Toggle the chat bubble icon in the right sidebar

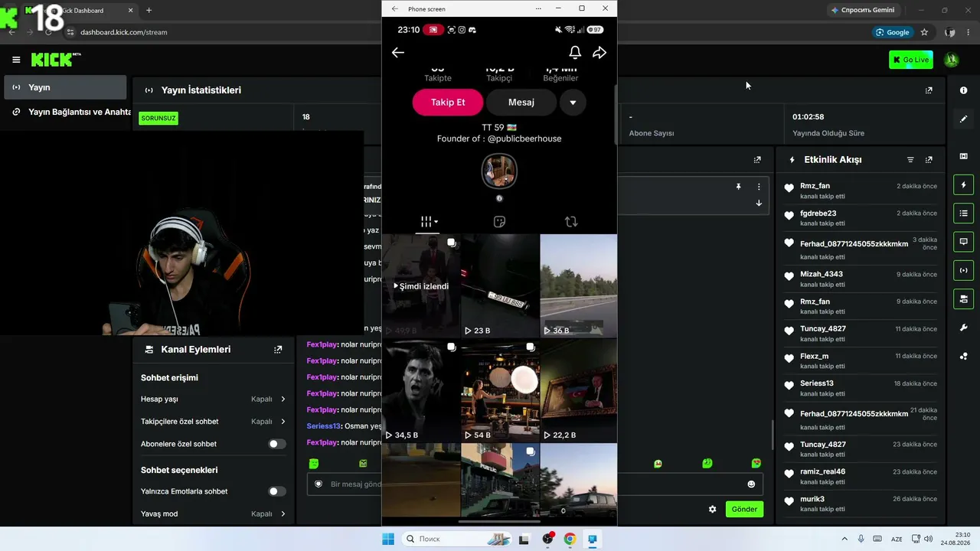(x=963, y=242)
